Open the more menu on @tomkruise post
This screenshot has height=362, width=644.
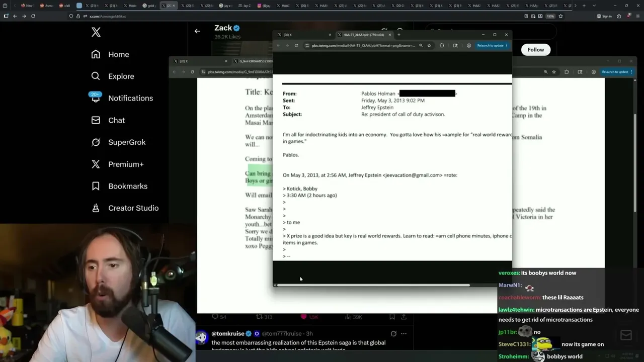(404, 333)
